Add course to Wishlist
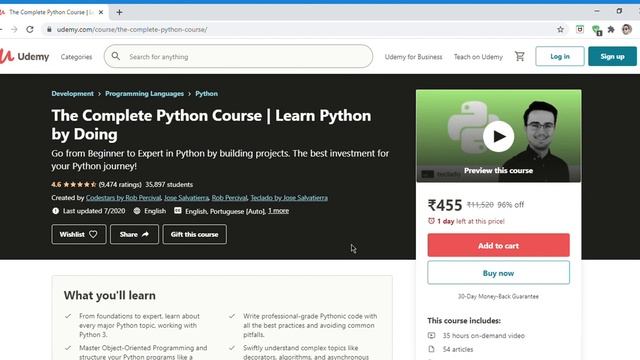Viewport: 640px width, 360px height. [79, 234]
